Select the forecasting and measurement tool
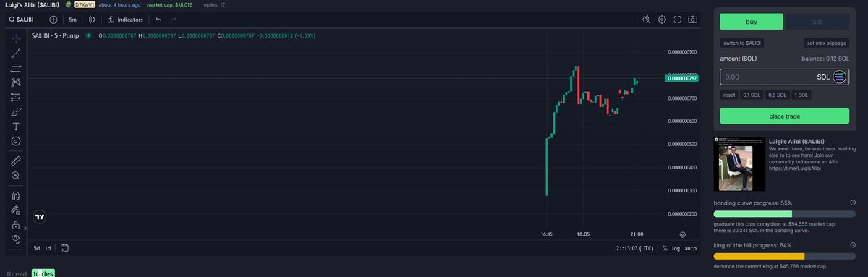This screenshot has width=868, height=277. pyautogui.click(x=16, y=97)
